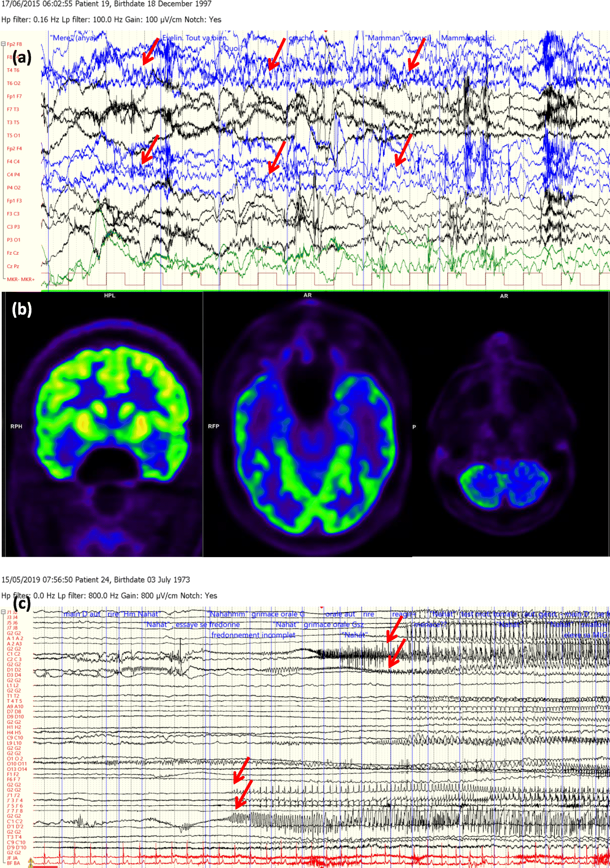Select the T1 T2 channel label
Image resolution: width=610 pixels, height=868 pixels.
click(13, 696)
